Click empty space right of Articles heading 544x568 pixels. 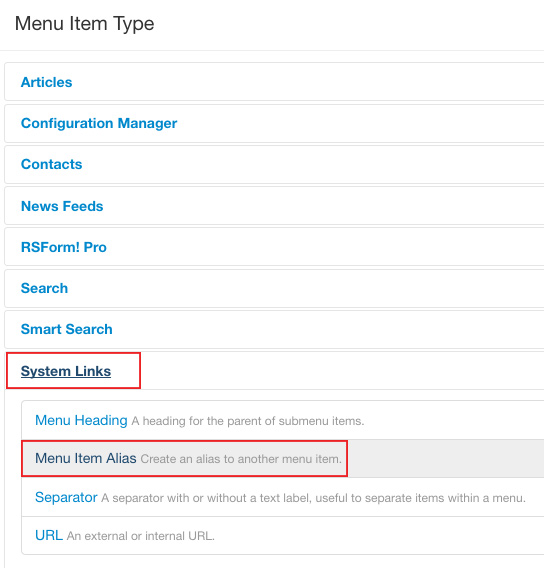tap(308, 82)
